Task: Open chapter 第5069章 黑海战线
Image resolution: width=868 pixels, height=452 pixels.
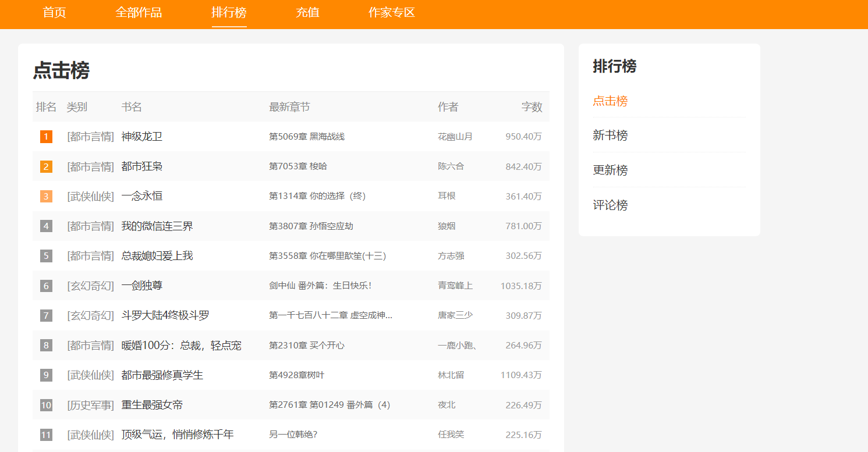Action: [307, 137]
